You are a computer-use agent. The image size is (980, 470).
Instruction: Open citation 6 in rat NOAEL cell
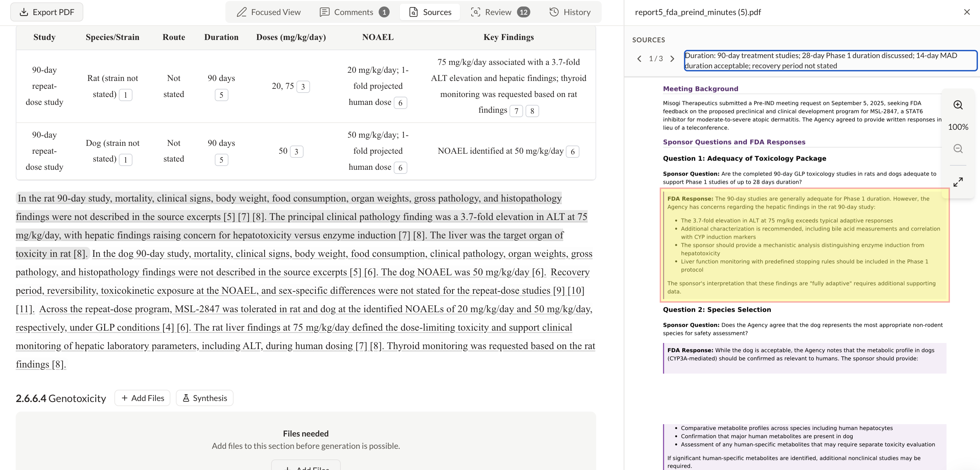400,103
